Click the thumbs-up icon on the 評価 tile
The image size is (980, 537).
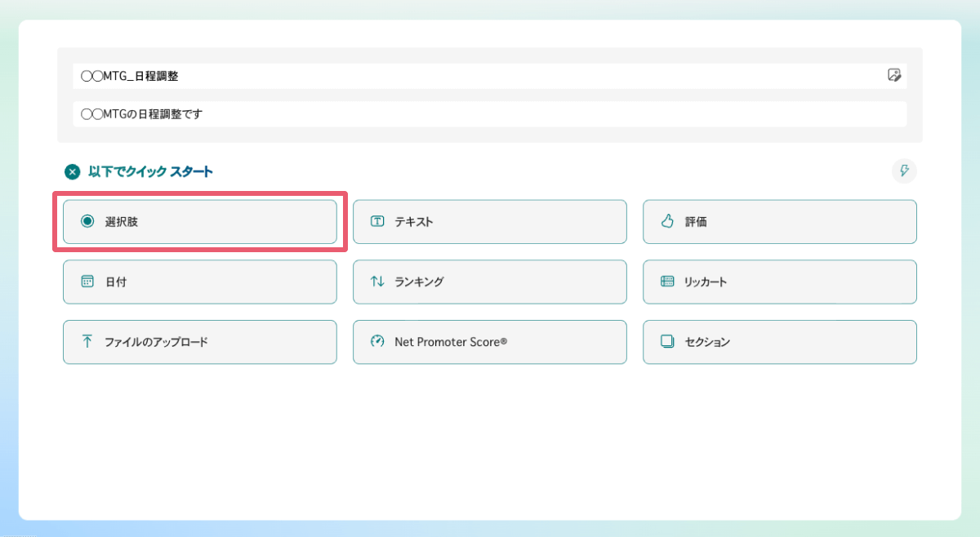[x=666, y=221]
